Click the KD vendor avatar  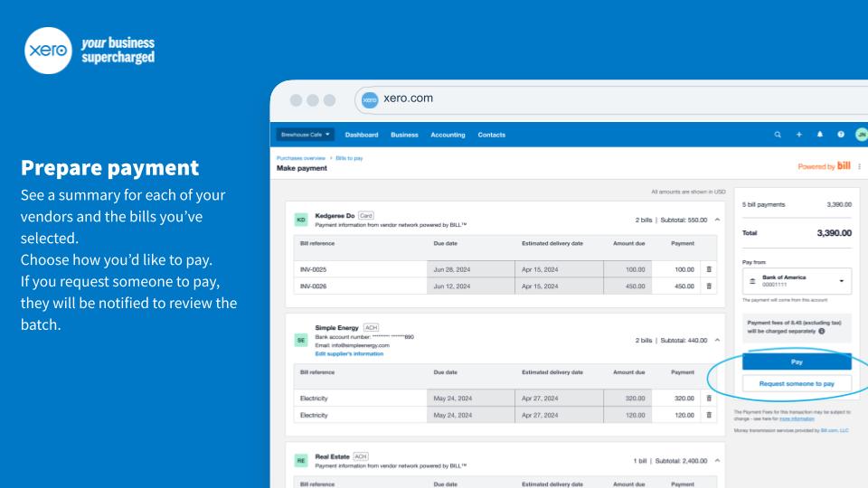300,220
